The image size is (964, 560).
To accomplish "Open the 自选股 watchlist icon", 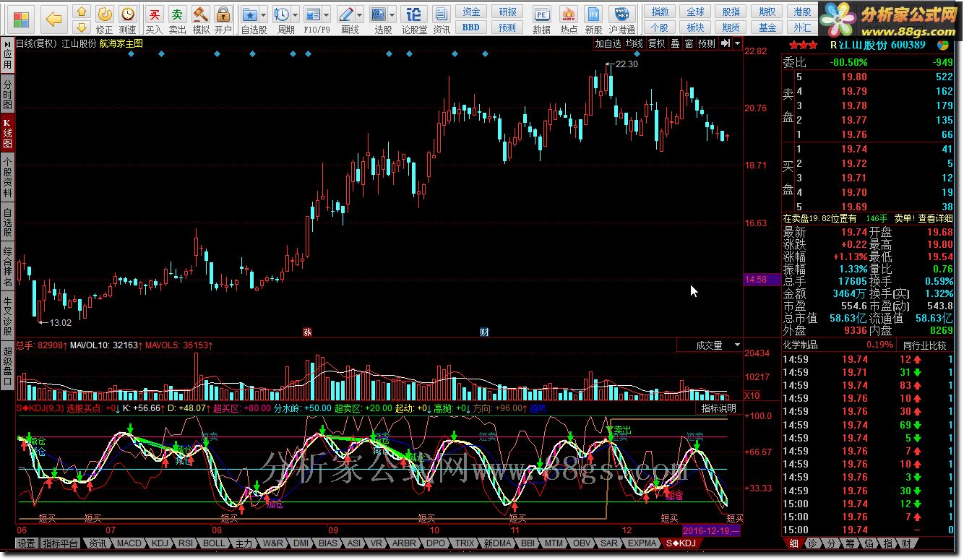I will (x=250, y=14).
